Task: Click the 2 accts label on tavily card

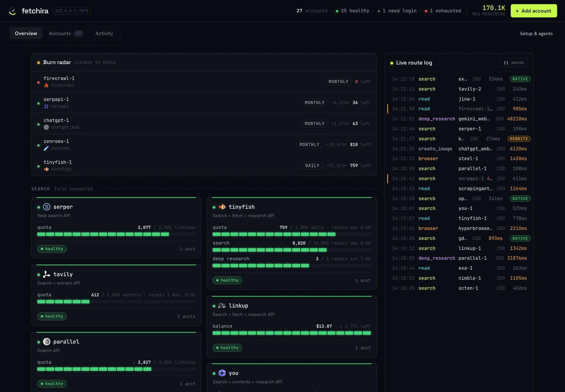Action: click(186, 316)
